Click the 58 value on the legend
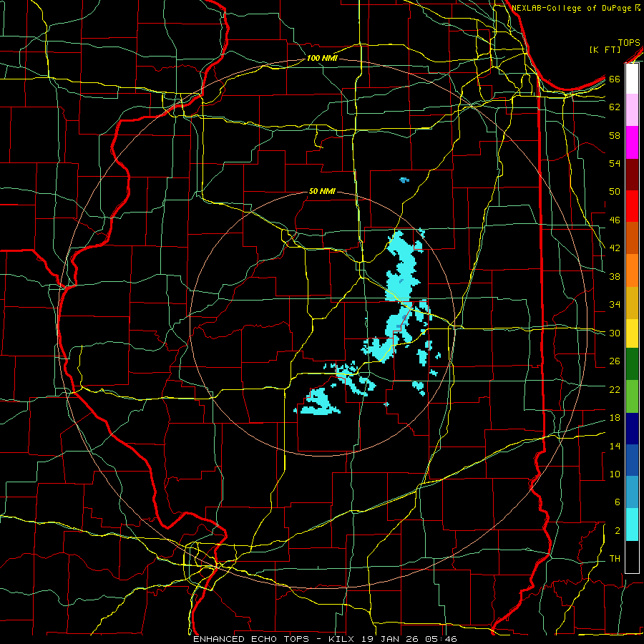The image size is (644, 644). pos(615,135)
